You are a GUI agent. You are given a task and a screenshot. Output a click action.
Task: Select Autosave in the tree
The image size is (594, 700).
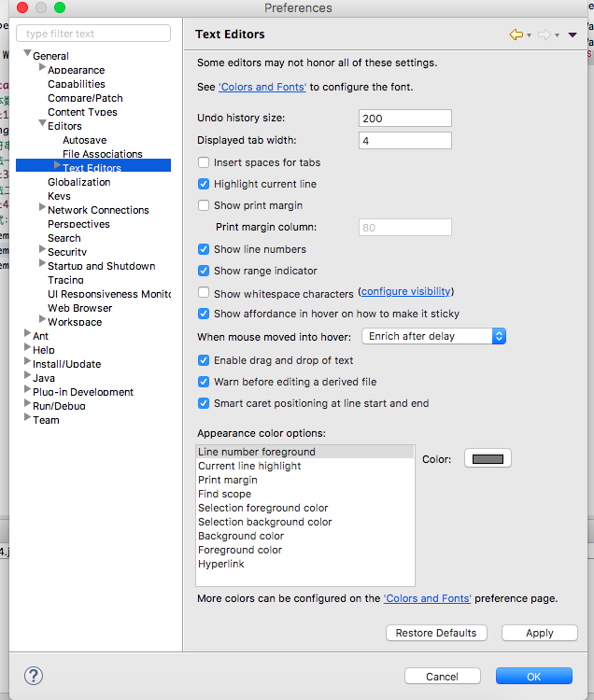point(84,140)
